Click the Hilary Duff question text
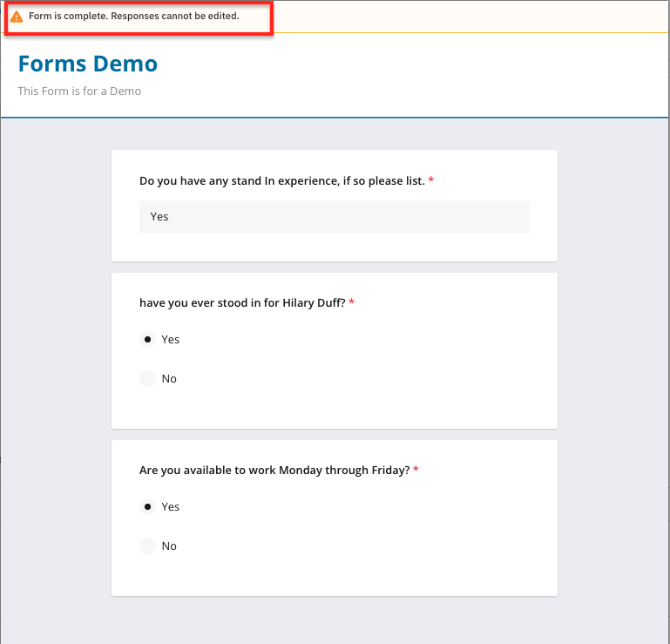 click(x=242, y=302)
